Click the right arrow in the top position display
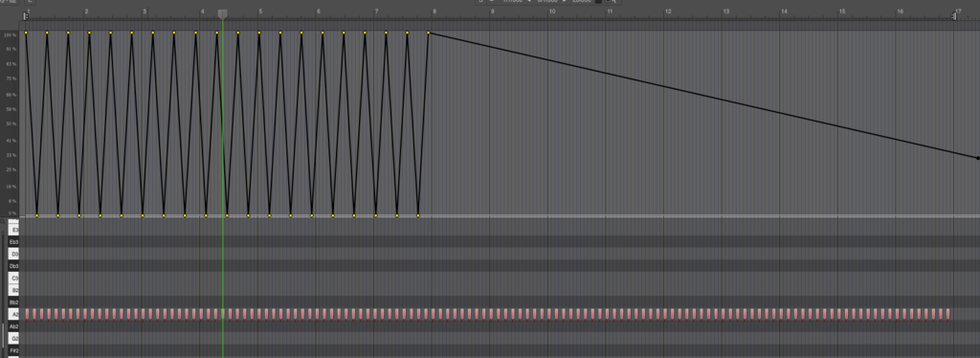This screenshot has width=980, height=358. point(565,1)
